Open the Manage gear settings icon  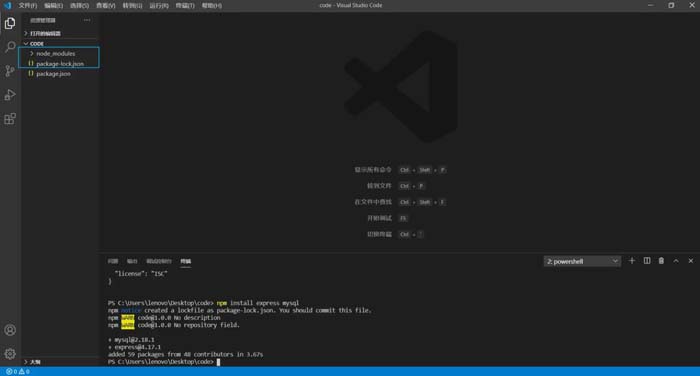tap(10, 354)
